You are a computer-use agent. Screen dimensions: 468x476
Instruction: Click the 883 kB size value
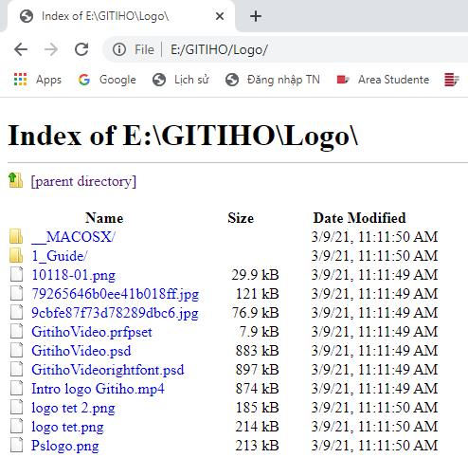tap(258, 351)
